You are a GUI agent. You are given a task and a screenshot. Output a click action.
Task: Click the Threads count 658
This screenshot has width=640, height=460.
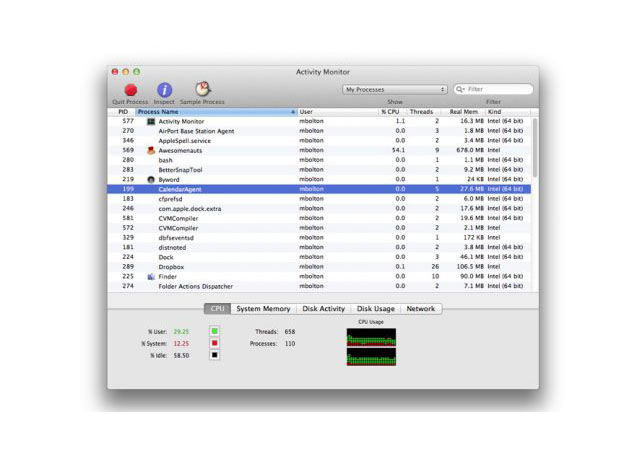pos(290,331)
